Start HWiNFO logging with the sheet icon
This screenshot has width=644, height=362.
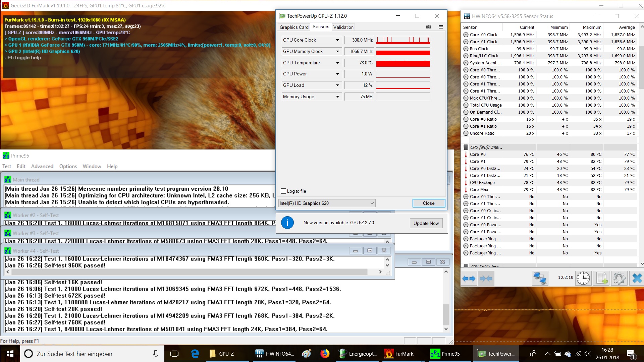pyautogui.click(x=601, y=278)
